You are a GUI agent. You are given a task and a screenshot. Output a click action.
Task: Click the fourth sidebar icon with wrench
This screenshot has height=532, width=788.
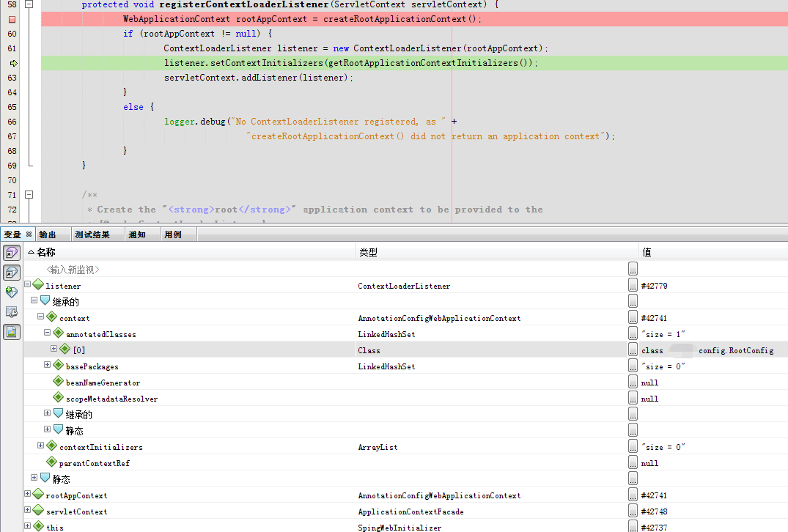click(12, 312)
